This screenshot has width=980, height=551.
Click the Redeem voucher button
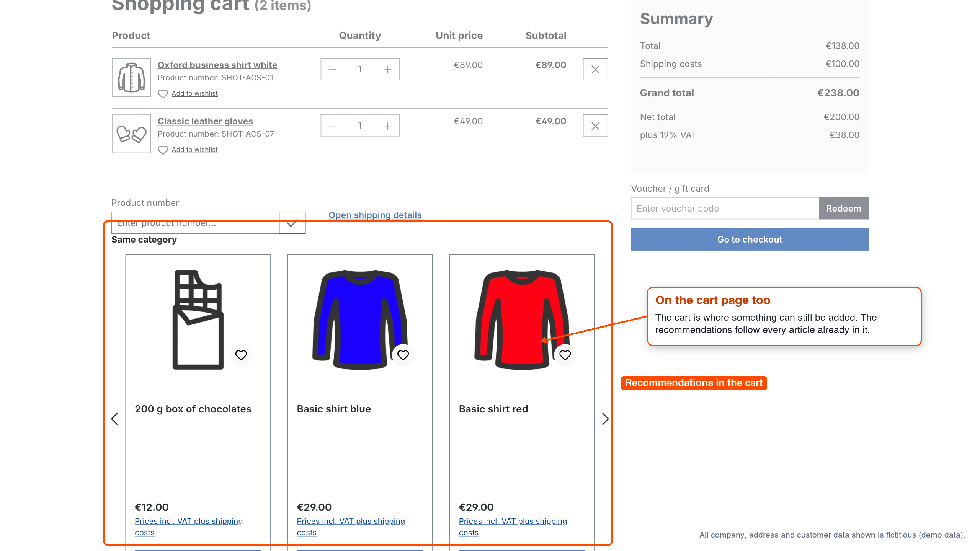coord(843,209)
